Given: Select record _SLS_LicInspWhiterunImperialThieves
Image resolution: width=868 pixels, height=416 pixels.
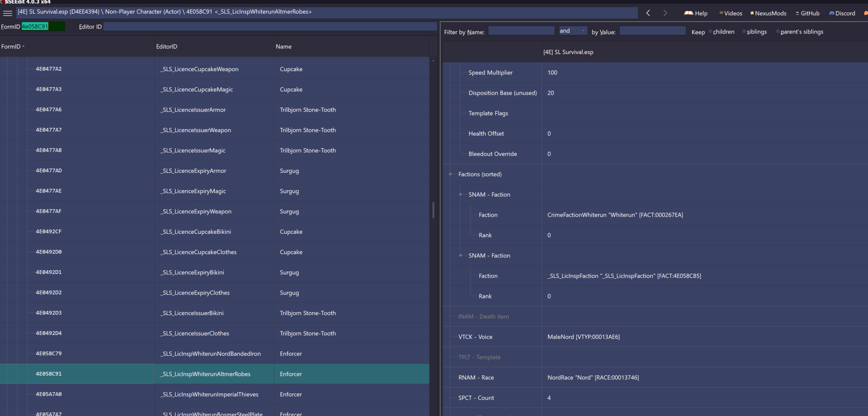Looking at the screenshot, I should 215,394.
